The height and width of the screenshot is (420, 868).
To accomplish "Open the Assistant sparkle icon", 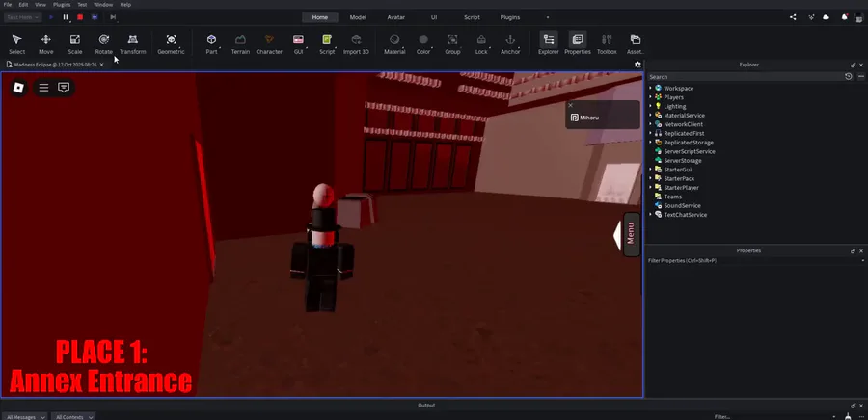I will (811, 17).
